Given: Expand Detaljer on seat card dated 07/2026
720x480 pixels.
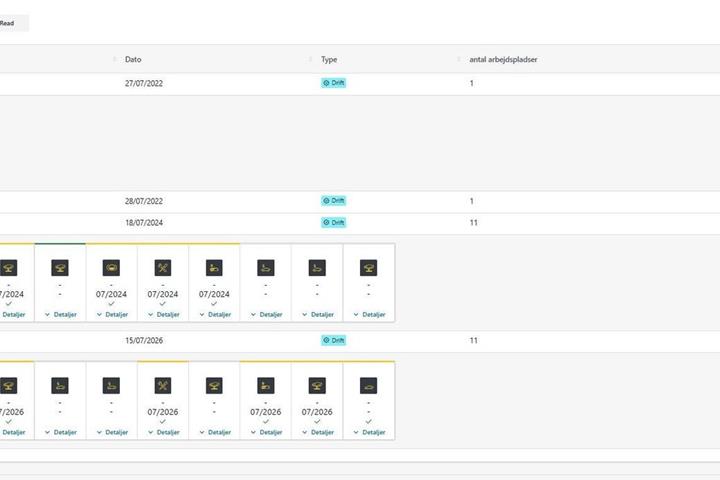Looking at the screenshot, I should click(x=266, y=432).
